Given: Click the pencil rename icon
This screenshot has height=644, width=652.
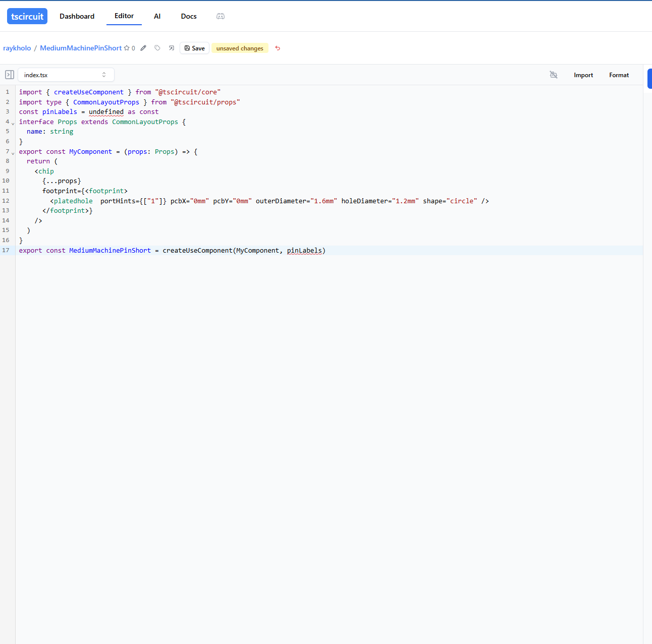Looking at the screenshot, I should coord(143,48).
